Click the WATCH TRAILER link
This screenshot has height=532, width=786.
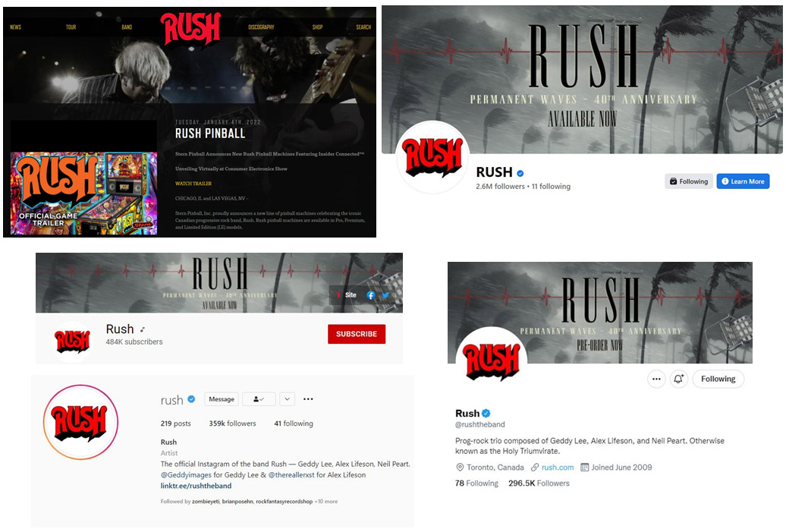pos(193,184)
